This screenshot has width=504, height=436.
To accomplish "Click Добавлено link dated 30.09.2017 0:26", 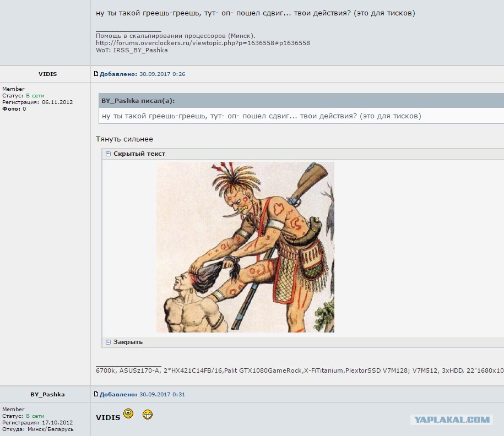I will 118,74.
